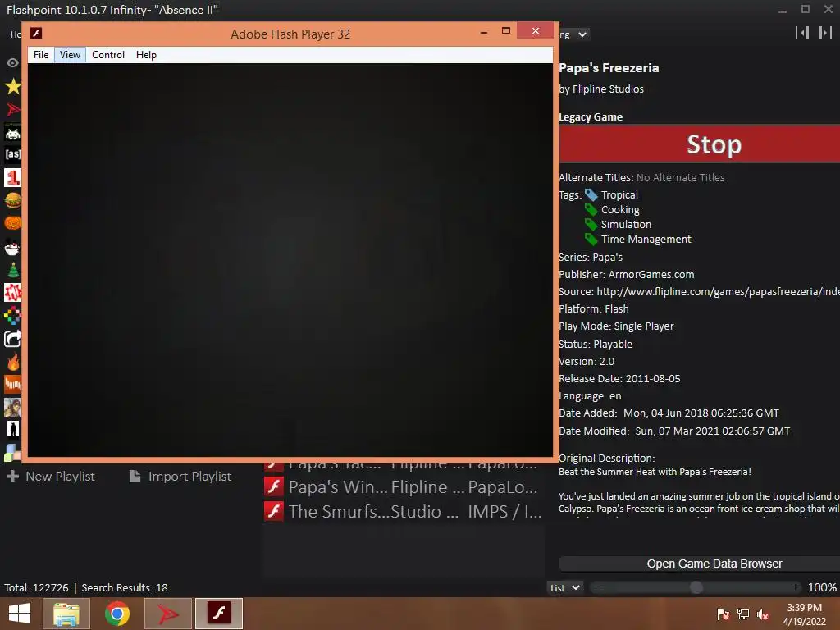Open the space invader playlist icon

[x=13, y=132]
